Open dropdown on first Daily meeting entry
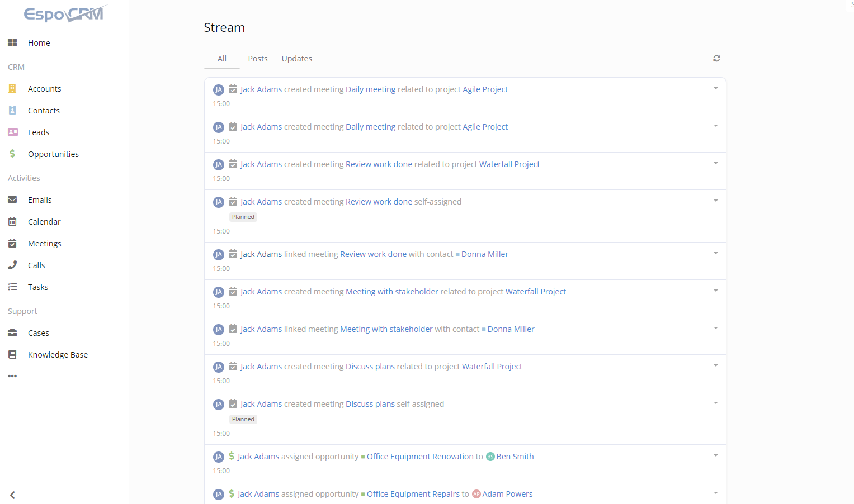This screenshot has height=504, width=854. 716,88
